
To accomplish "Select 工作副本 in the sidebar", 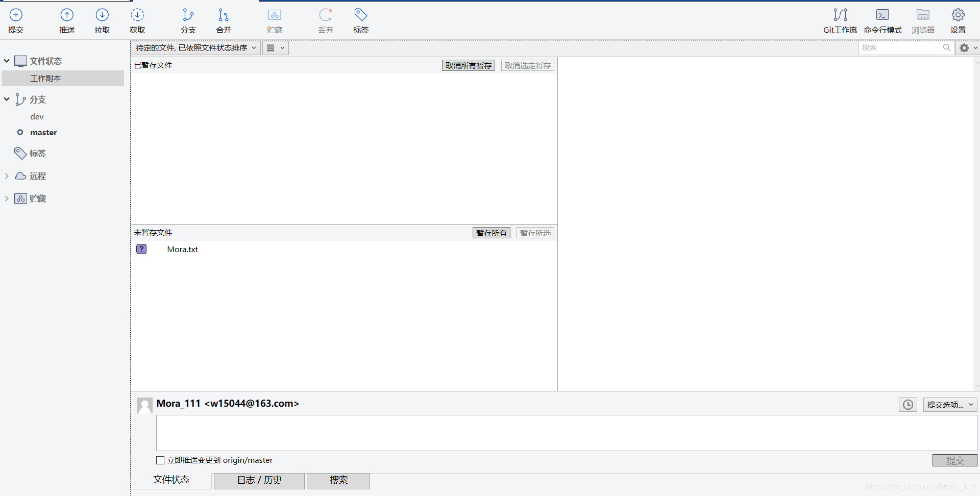I will click(x=63, y=78).
